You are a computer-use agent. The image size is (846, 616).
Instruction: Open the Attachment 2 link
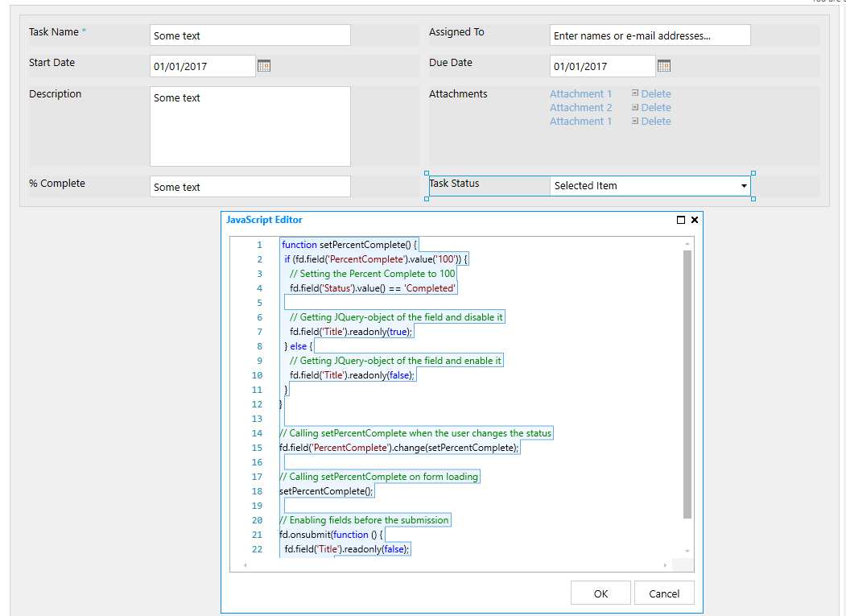[x=580, y=107]
